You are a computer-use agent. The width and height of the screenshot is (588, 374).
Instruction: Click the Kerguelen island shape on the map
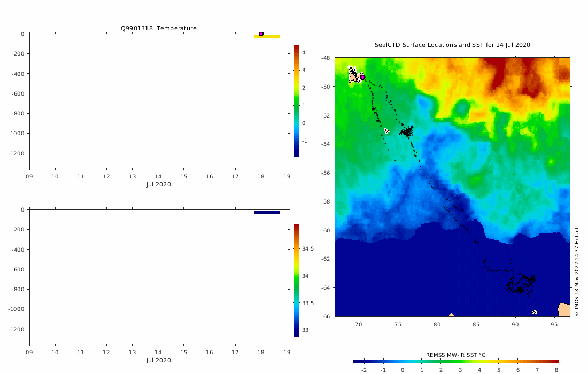point(354,75)
